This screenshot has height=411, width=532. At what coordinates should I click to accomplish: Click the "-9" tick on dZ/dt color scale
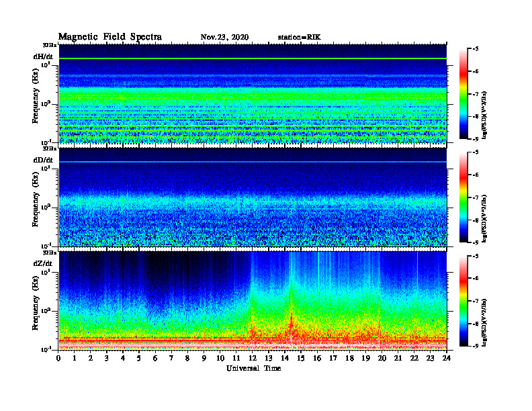point(476,346)
